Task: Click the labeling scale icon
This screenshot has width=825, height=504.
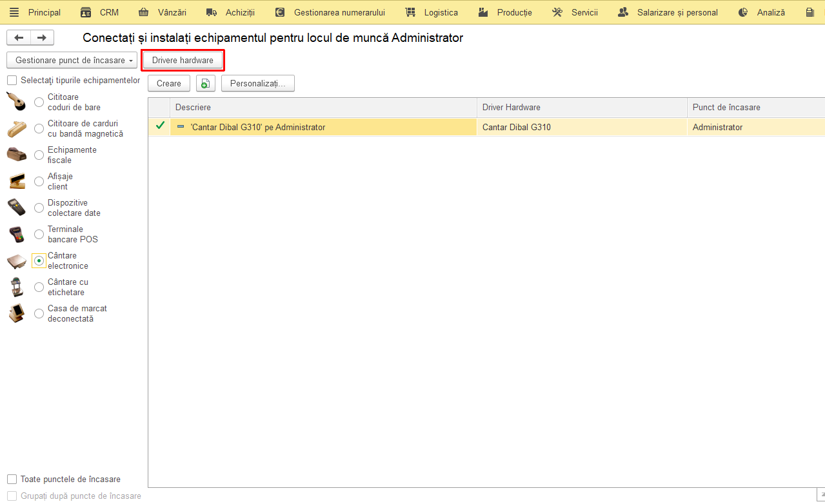Action: tap(16, 287)
